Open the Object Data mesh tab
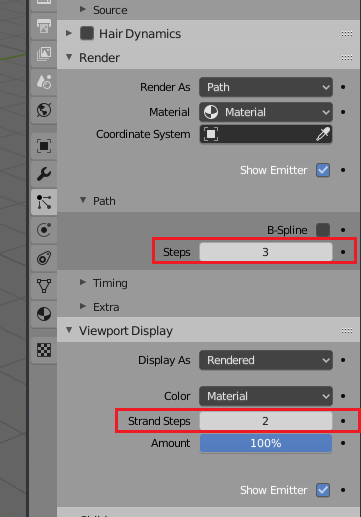 pyautogui.click(x=44, y=286)
